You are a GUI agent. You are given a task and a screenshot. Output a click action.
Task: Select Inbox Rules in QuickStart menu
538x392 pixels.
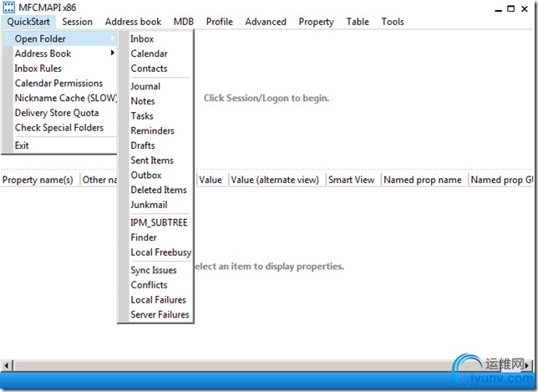[x=60, y=69]
